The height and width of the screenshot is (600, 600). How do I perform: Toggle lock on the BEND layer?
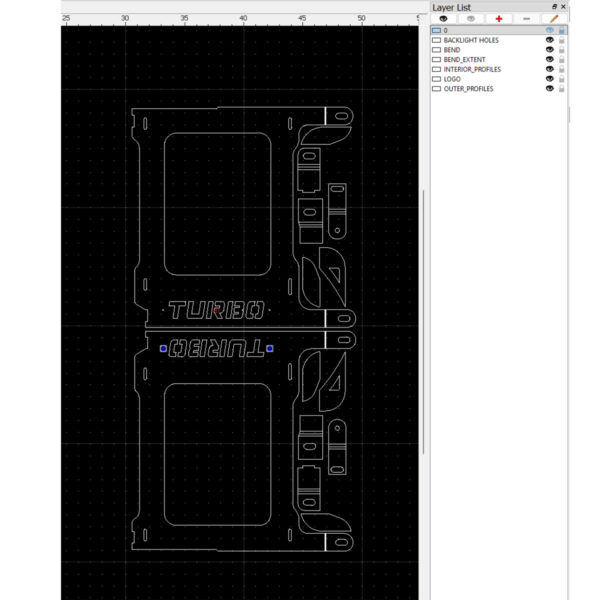[561, 50]
